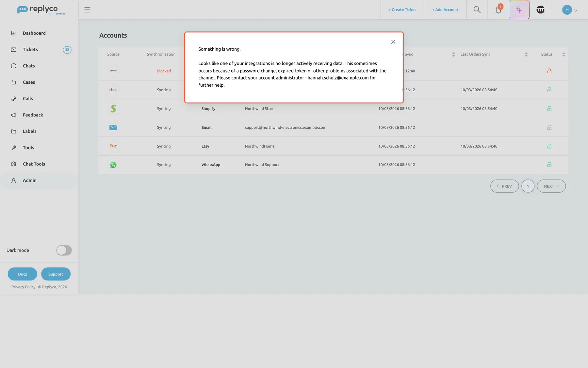588x368 pixels.
Task: Click green unlock status in Shopify row
Action: click(549, 109)
